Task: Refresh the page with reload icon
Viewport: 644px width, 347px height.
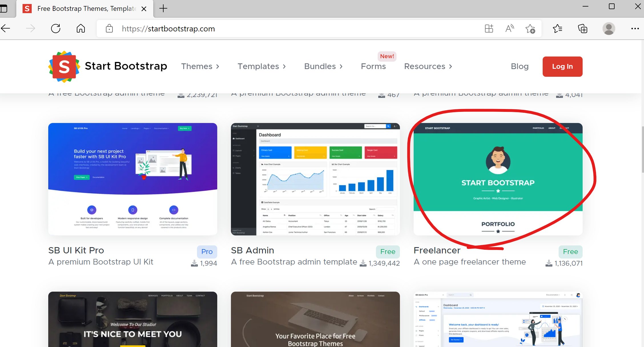Action: 56,29
